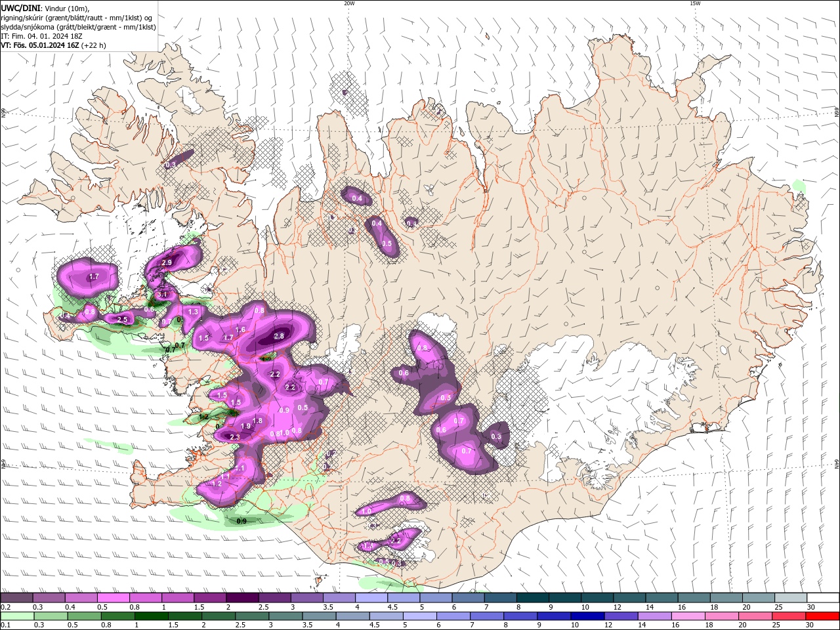This screenshot has width=840, height=630.
Task: Choose the snow legend swatch between 4 and 4.5
Action: pos(371,598)
